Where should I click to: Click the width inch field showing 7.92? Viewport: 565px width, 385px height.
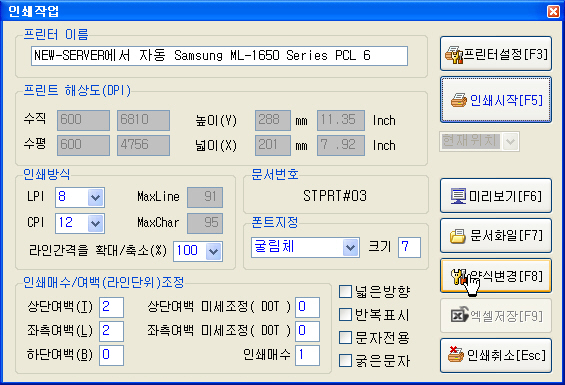(341, 145)
